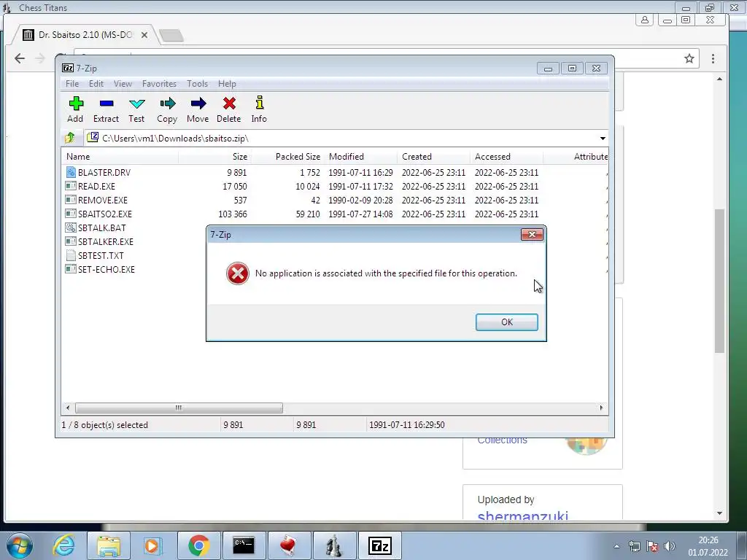Expand the address path dropdown

pos(603,138)
